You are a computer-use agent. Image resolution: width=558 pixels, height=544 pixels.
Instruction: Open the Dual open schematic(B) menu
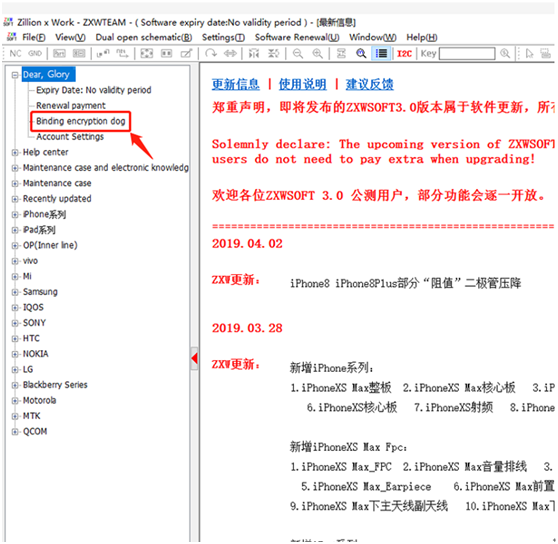click(x=143, y=37)
